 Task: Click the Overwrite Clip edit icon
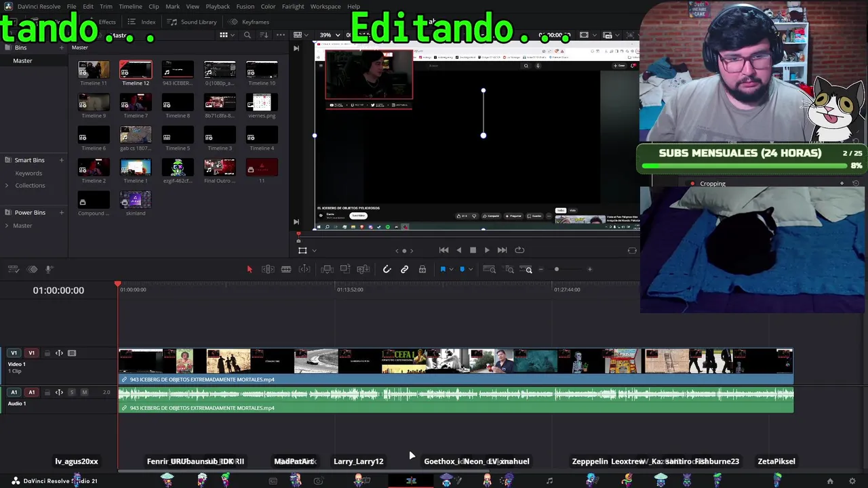tap(345, 269)
